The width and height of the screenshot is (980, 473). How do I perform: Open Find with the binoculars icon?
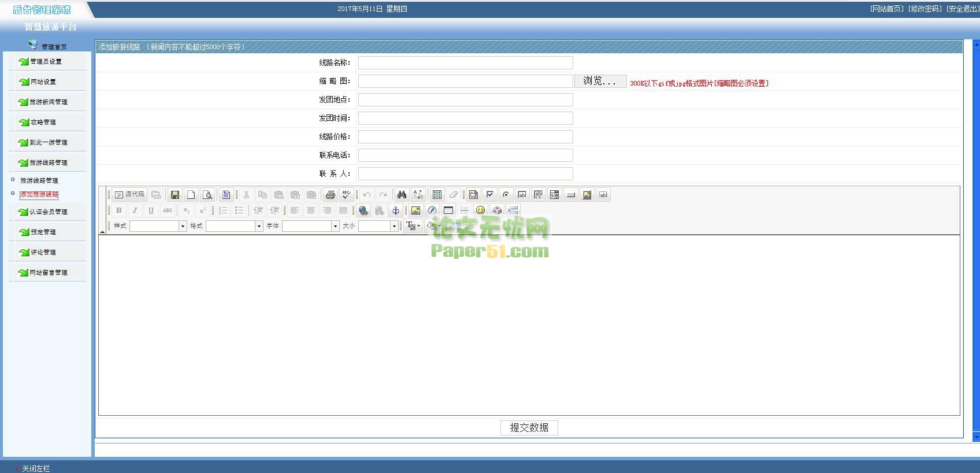coord(402,195)
